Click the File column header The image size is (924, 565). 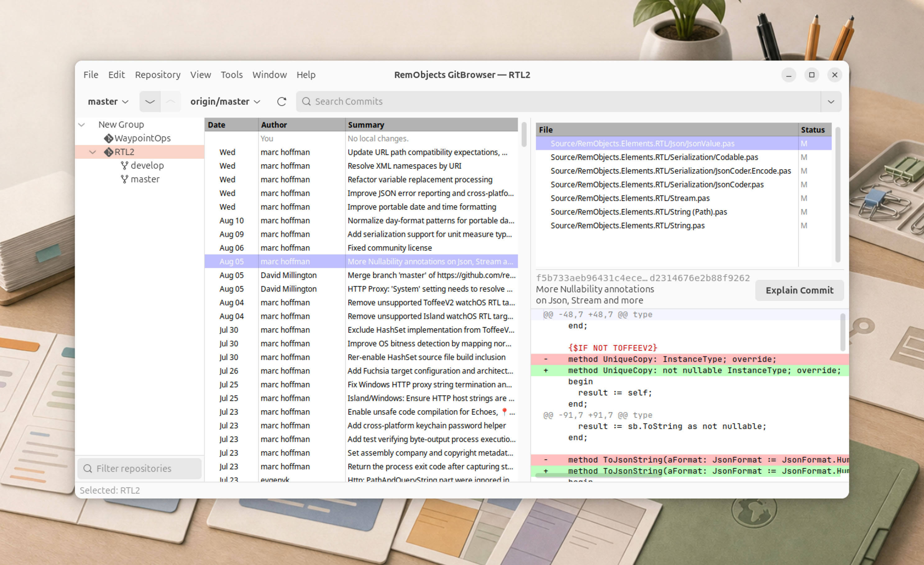tap(667, 130)
